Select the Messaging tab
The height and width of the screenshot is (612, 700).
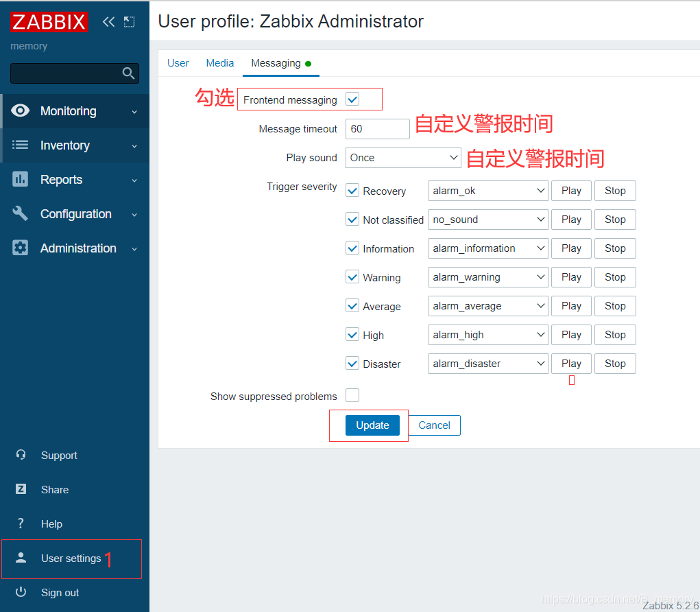pos(281,63)
